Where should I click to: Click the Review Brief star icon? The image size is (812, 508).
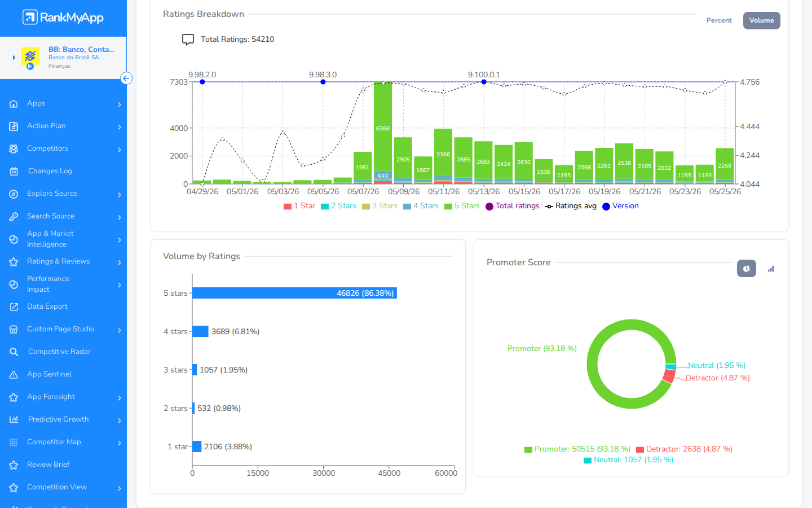14,465
